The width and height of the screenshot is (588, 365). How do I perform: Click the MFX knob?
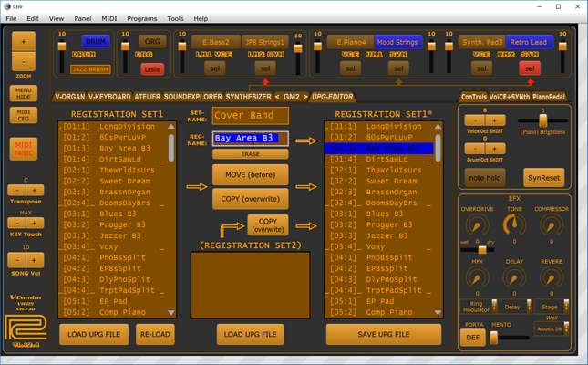(x=477, y=278)
